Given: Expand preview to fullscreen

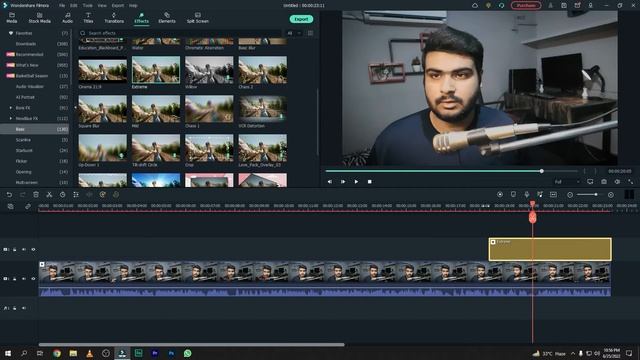Looking at the screenshot, I should 631,182.
